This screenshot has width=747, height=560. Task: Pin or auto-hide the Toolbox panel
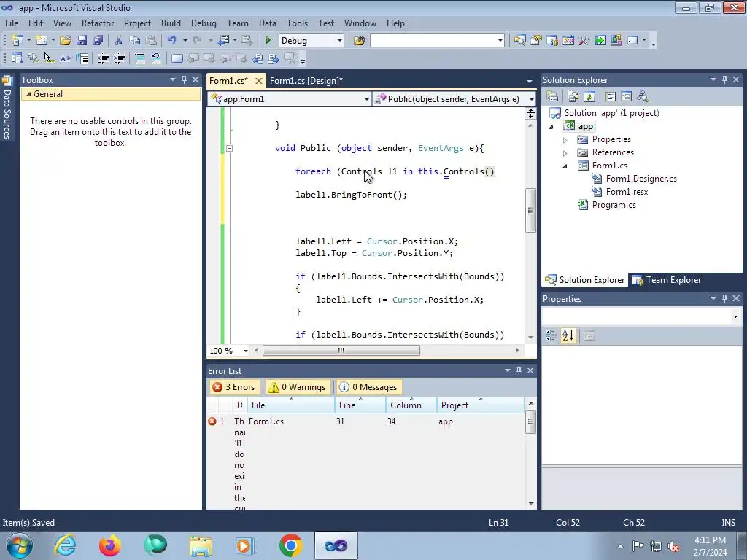[x=184, y=79]
